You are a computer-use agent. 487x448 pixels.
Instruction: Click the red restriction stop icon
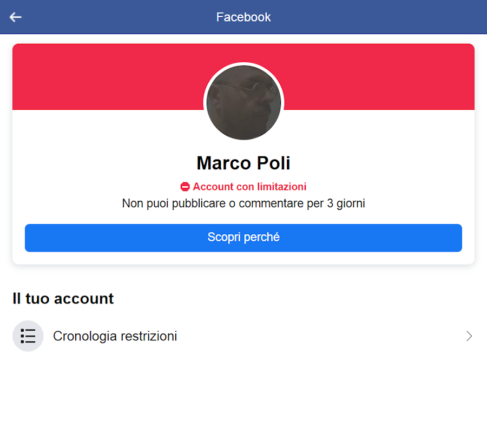[x=185, y=187]
